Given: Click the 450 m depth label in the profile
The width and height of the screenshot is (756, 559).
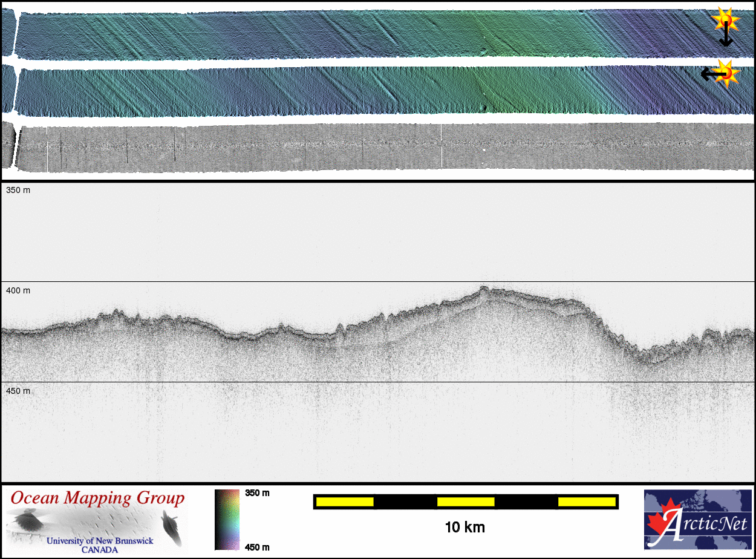Looking at the screenshot, I should [18, 391].
